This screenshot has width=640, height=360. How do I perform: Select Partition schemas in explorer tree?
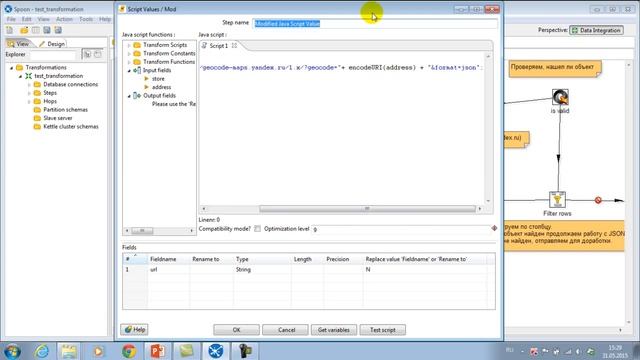pyautogui.click(x=65, y=110)
